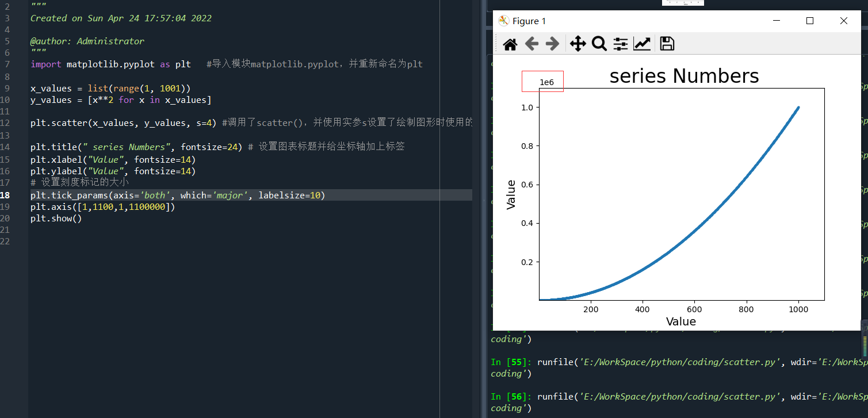Activate the zoom-to-rectangle magnifier tool
The height and width of the screenshot is (418, 868).
click(x=599, y=43)
